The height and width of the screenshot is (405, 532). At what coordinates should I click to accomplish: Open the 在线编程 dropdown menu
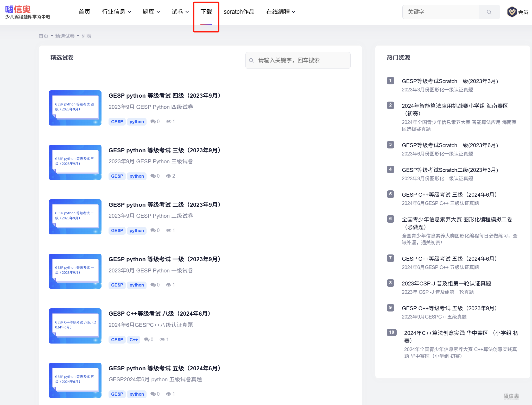[x=281, y=12]
